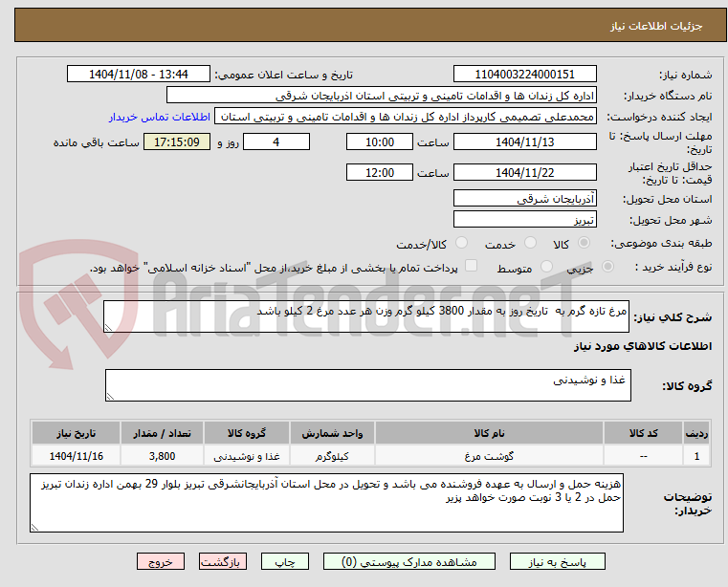The width and height of the screenshot is (728, 587).
Task: Click the ایجاد کننده درخواست field
Action: 406,117
